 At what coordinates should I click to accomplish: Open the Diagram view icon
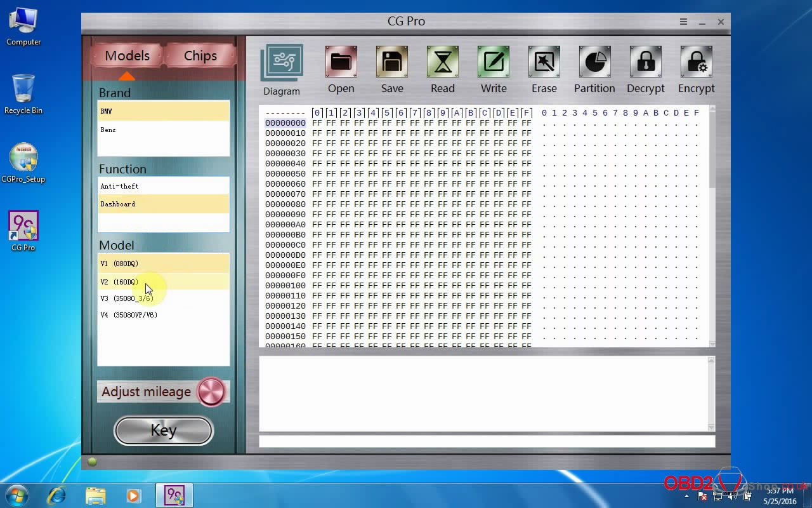click(x=282, y=63)
